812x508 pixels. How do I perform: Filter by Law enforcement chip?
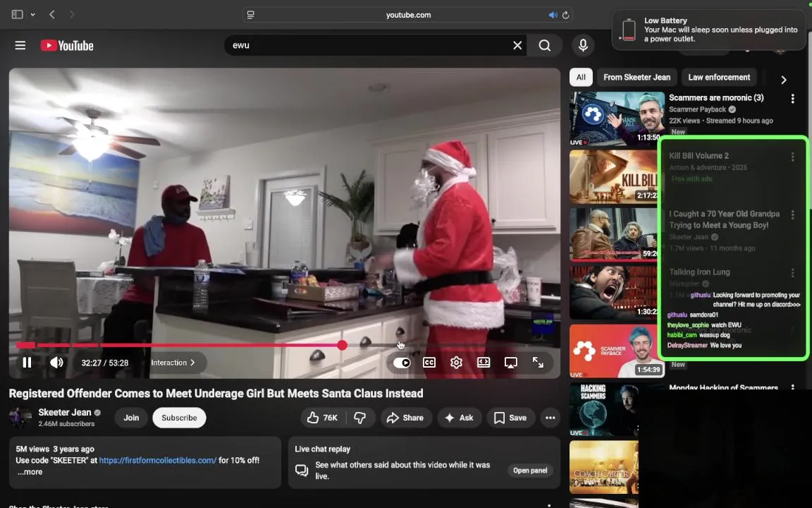click(719, 77)
